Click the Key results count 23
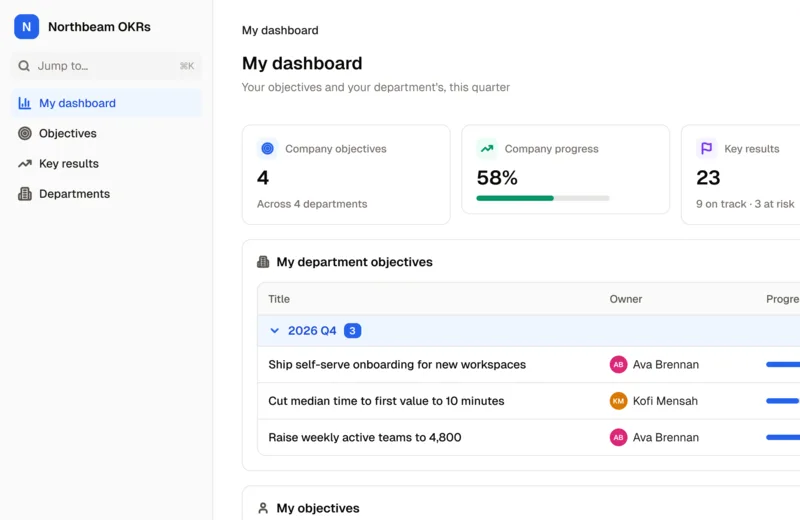 [708, 178]
